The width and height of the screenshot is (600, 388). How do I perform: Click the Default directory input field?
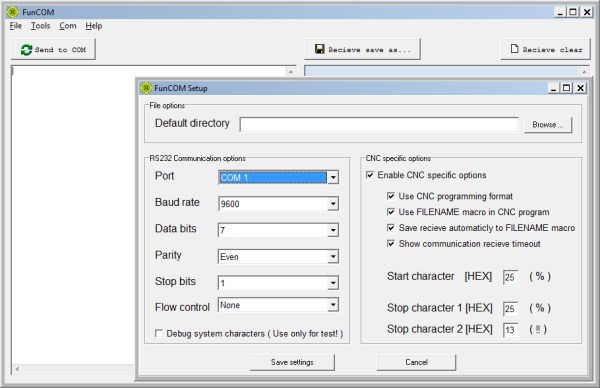(x=379, y=125)
